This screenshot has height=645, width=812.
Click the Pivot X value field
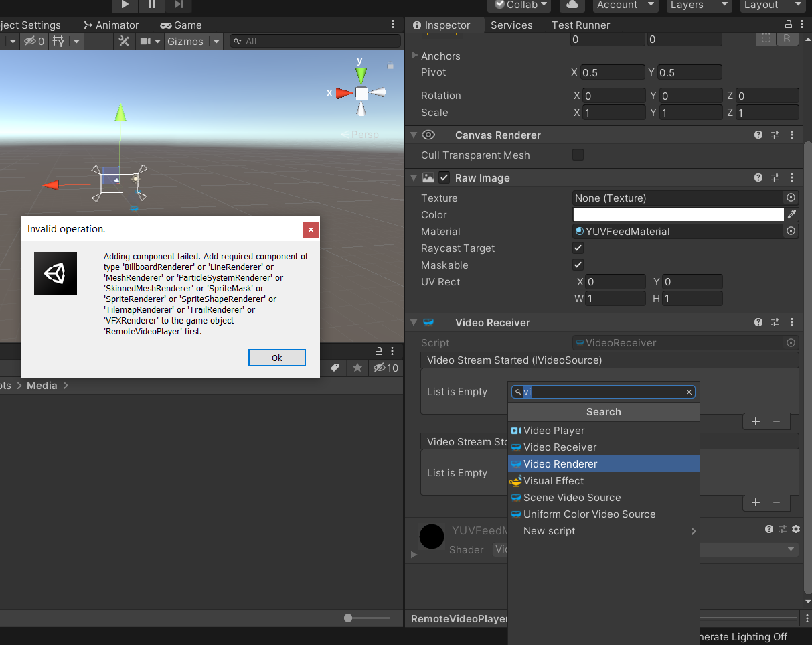pyautogui.click(x=613, y=72)
